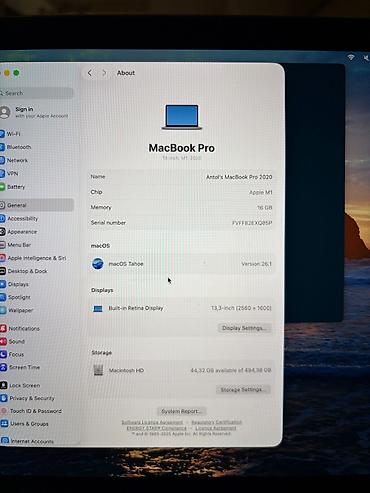Open Storage Settings button
Viewport: 370px width, 493px height.
[x=243, y=390]
